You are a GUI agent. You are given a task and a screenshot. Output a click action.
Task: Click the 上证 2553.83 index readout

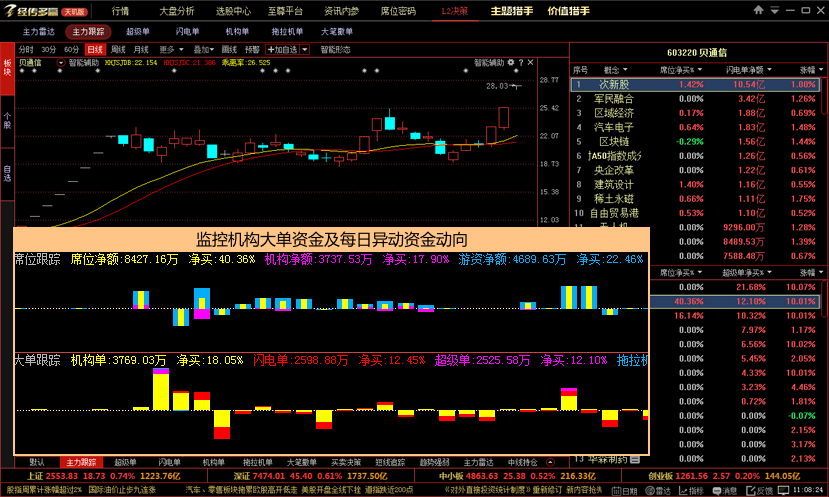104,476
